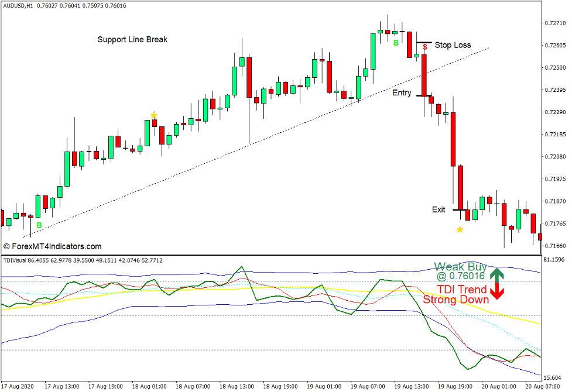Image resolution: width=572 pixels, height=392 pixels.
Task: Click the green B marker at bottom left
Action: [39, 225]
